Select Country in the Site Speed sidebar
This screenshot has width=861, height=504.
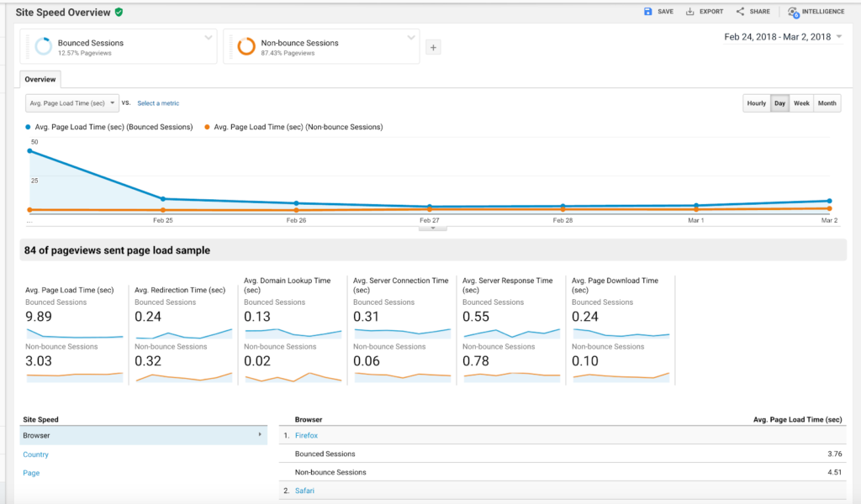[35, 454]
